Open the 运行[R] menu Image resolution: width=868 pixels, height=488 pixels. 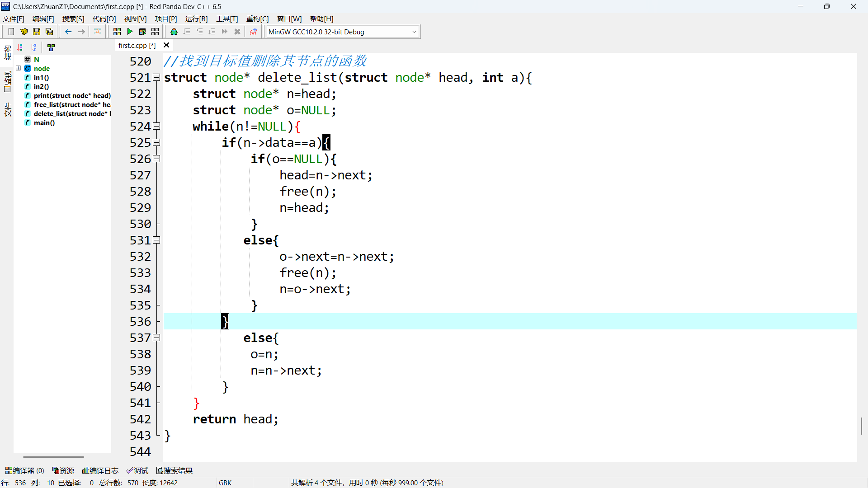196,19
